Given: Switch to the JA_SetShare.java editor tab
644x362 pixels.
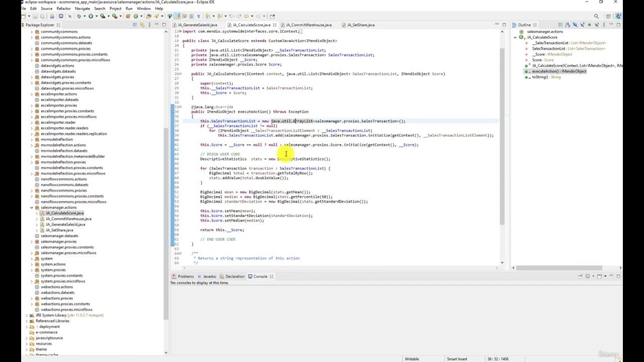Looking at the screenshot, I should 360,25.
